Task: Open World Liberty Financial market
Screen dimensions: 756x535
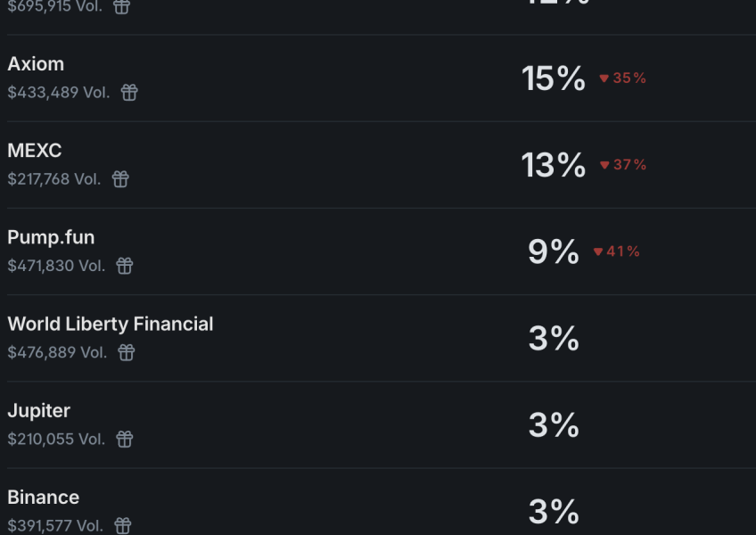Action: point(111,324)
